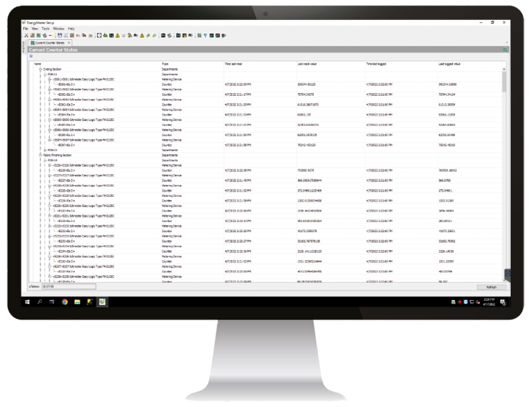Click the blue help icon under panel title
Viewport: 532px width, 407px height.
pyautogui.click(x=31, y=56)
